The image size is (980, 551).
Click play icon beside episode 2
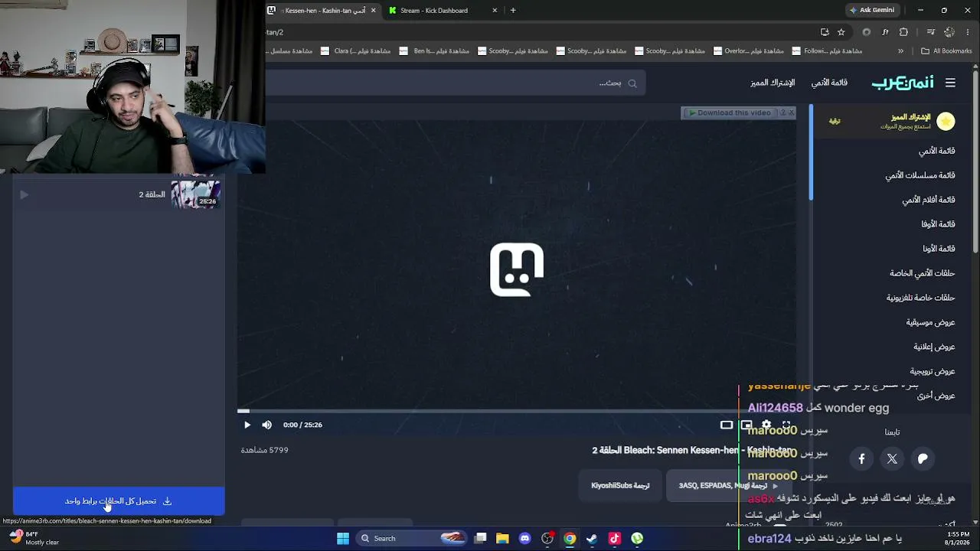click(24, 194)
